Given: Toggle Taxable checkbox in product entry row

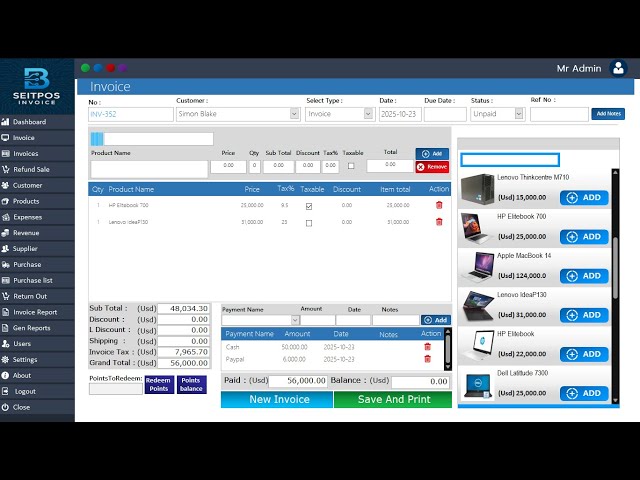Looking at the screenshot, I should click(351, 166).
